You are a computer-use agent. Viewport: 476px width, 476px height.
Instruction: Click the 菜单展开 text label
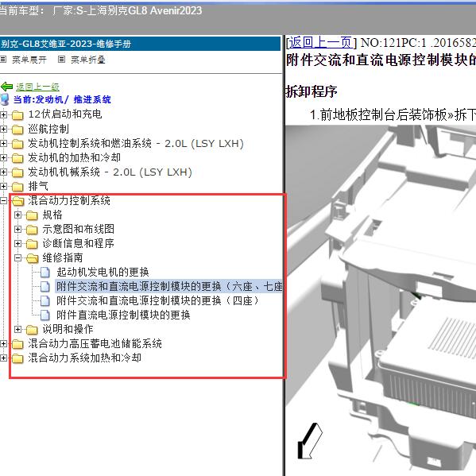click(x=29, y=60)
